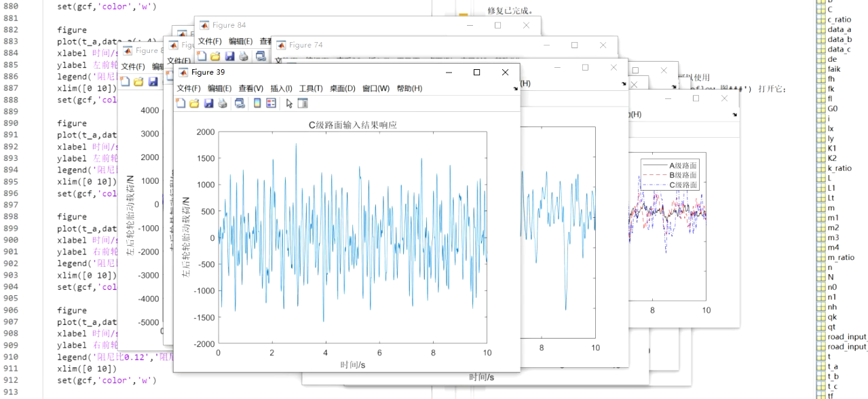Select Edit Plot arrow tool in Figure 39

coord(289,103)
